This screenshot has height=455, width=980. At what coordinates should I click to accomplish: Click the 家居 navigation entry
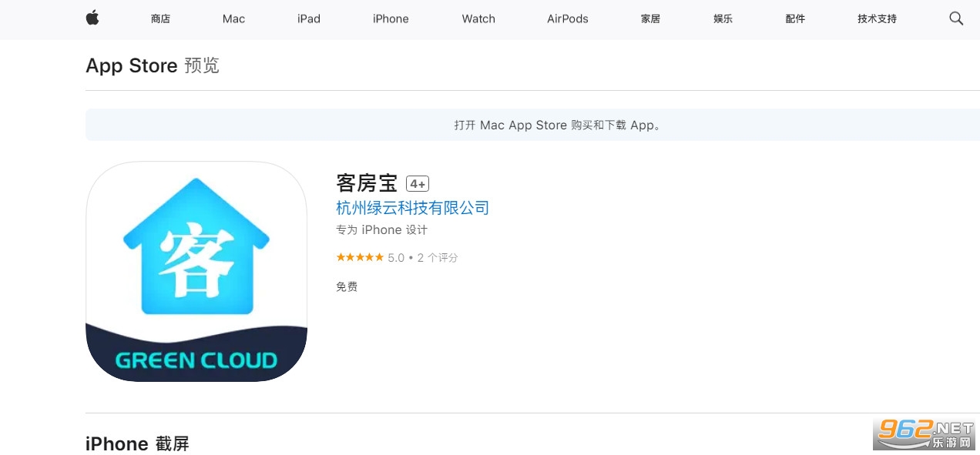649,18
